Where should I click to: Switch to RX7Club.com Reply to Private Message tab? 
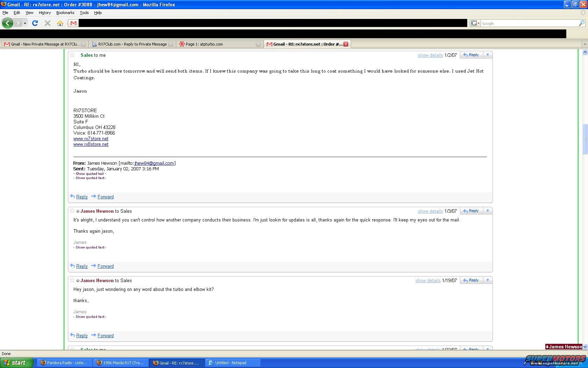tap(132, 44)
